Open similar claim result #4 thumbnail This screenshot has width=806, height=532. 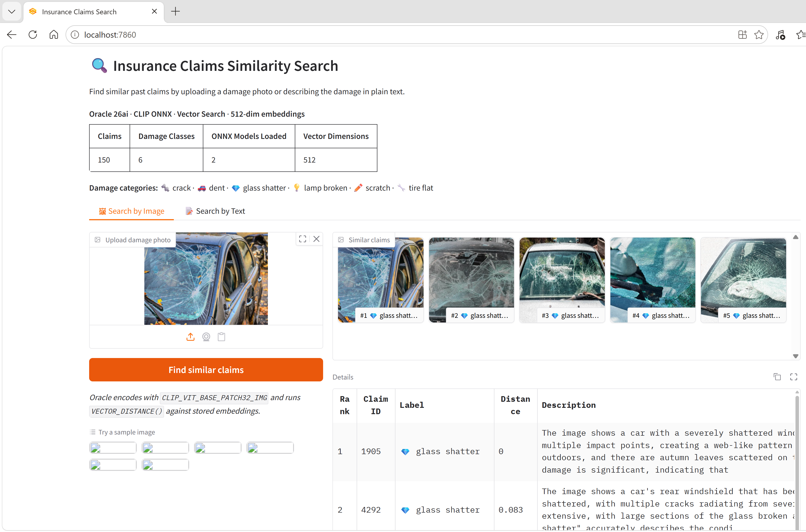coord(653,280)
